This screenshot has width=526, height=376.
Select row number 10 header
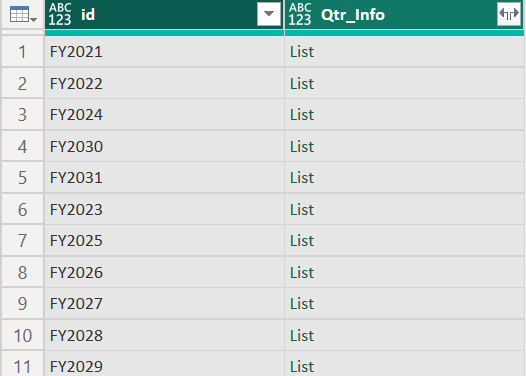click(22, 335)
